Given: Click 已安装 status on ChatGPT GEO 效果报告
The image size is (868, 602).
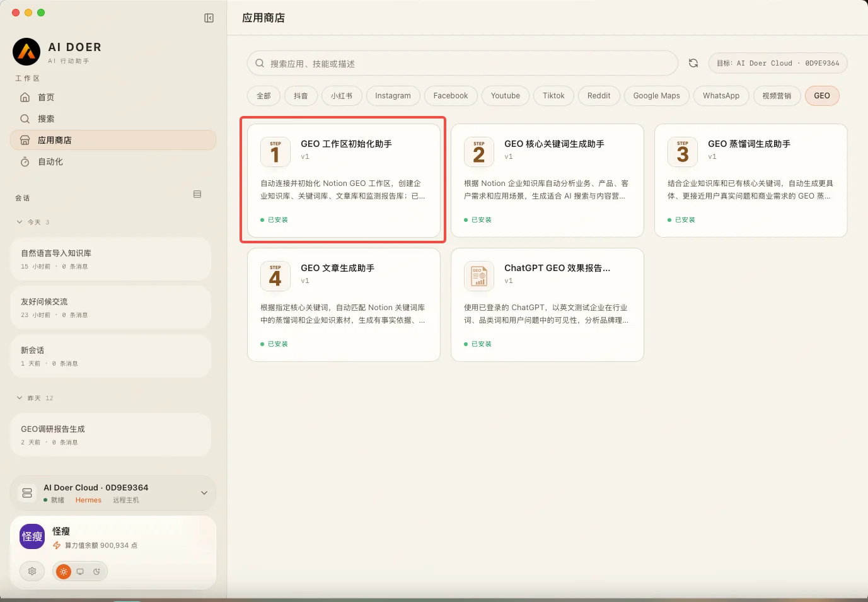Looking at the screenshot, I should (x=478, y=344).
